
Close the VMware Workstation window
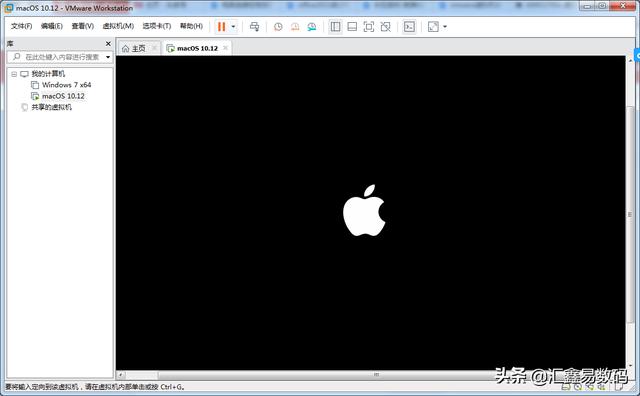(624, 6)
